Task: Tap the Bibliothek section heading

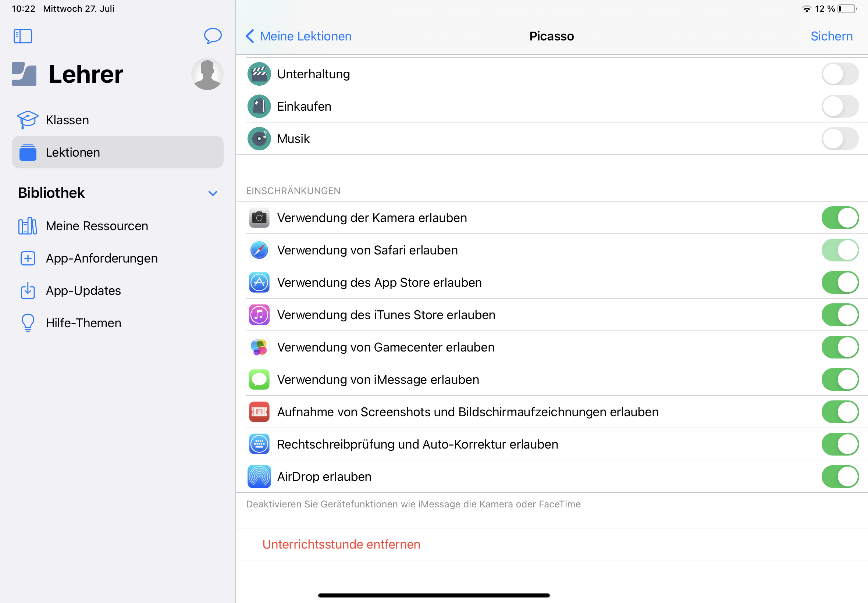Action: click(x=51, y=193)
